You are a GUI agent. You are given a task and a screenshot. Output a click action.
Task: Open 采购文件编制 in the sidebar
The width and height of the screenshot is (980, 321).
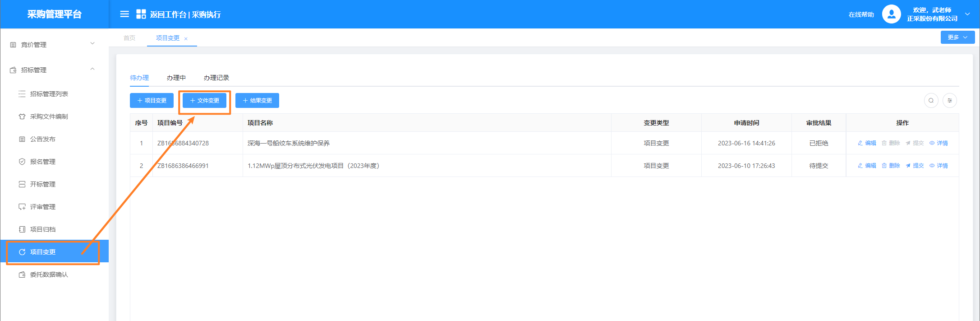[x=49, y=116]
